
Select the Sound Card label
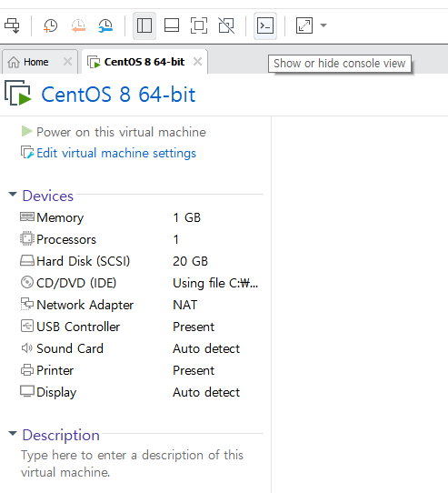70,348
